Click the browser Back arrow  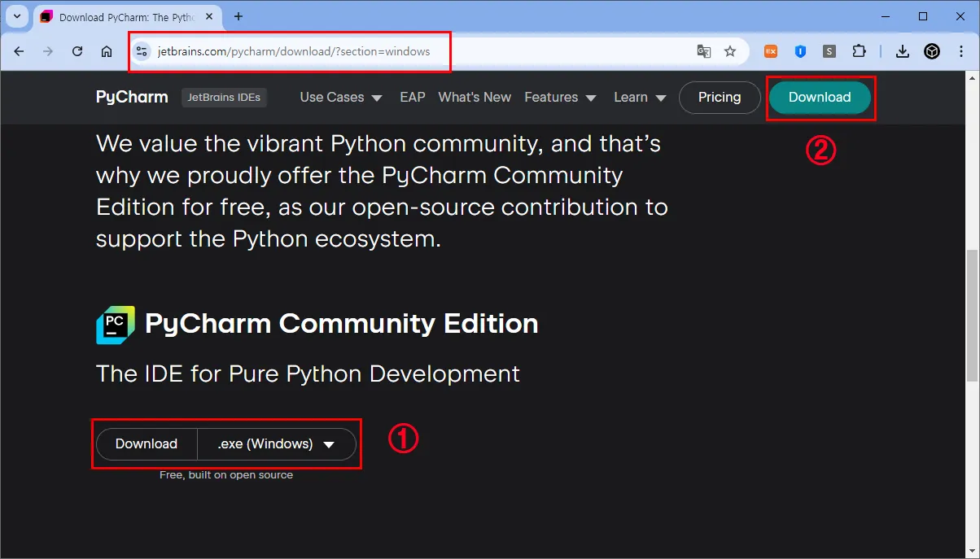click(x=20, y=51)
